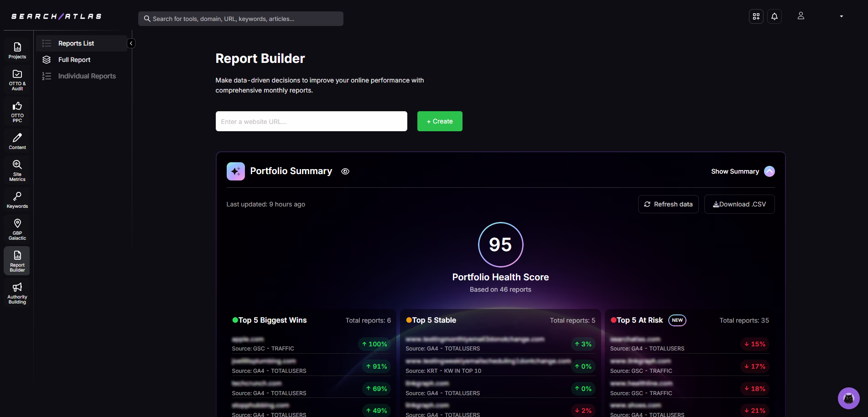
Task: Toggle Portfolio Summary visibility eye icon
Action: tap(345, 171)
